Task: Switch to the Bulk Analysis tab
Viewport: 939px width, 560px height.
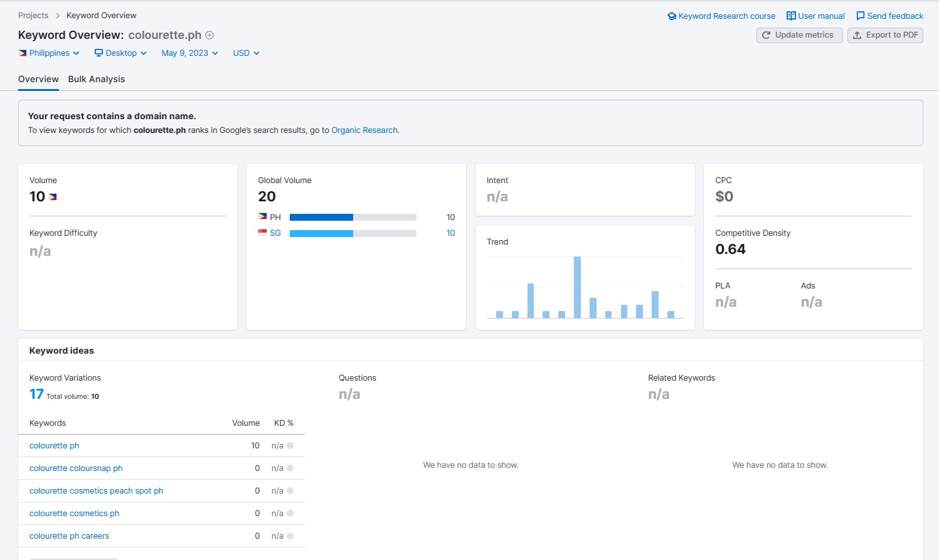Action: click(97, 79)
